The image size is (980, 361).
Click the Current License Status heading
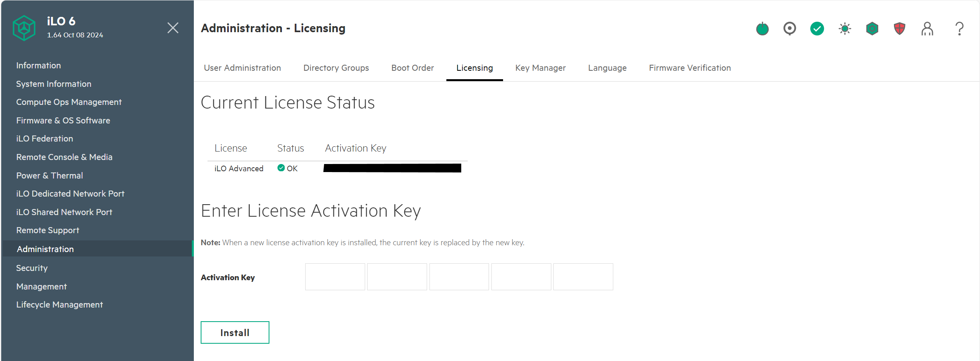288,103
